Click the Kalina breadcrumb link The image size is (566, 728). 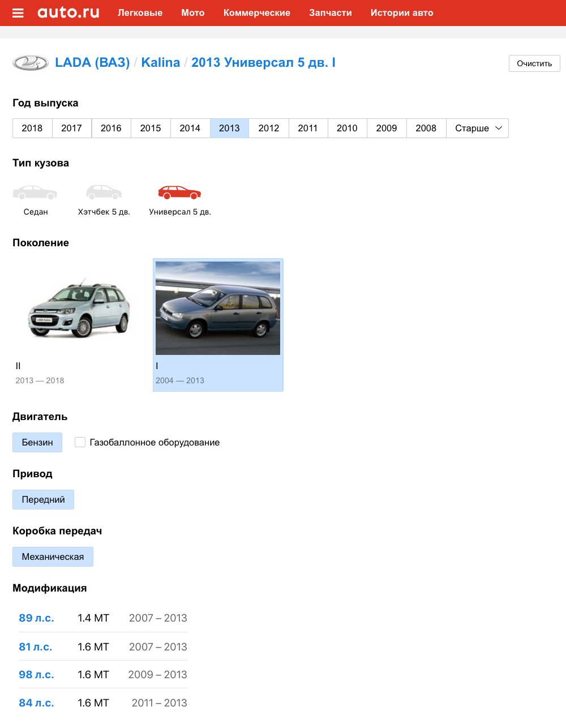(161, 62)
